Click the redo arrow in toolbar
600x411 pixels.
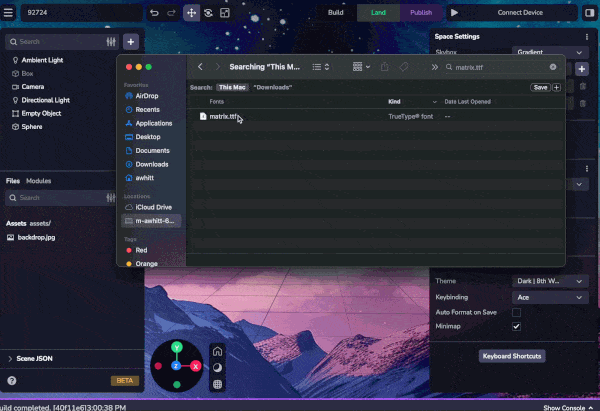click(x=171, y=13)
